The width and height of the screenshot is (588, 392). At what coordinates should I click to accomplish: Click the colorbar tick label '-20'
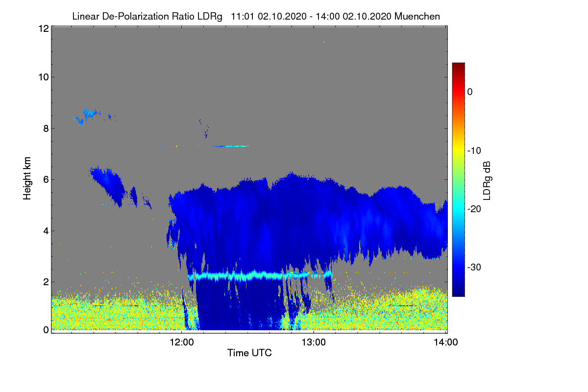(x=474, y=209)
